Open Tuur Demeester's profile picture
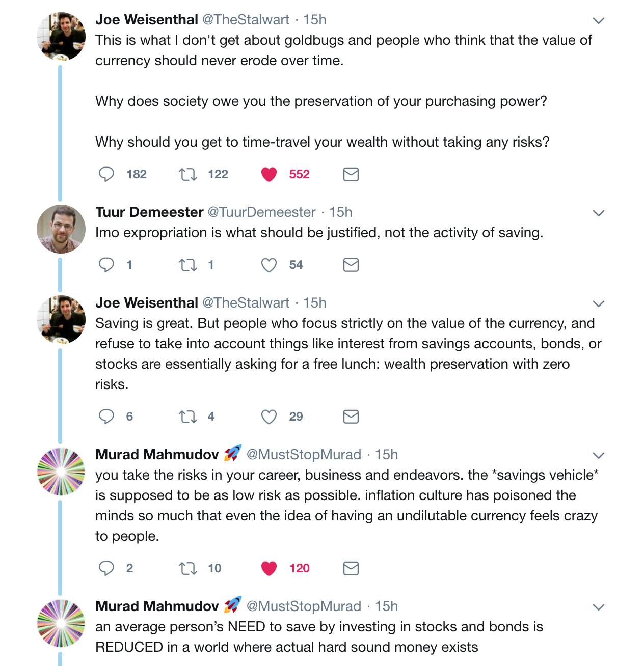The image size is (644, 666). click(x=61, y=229)
